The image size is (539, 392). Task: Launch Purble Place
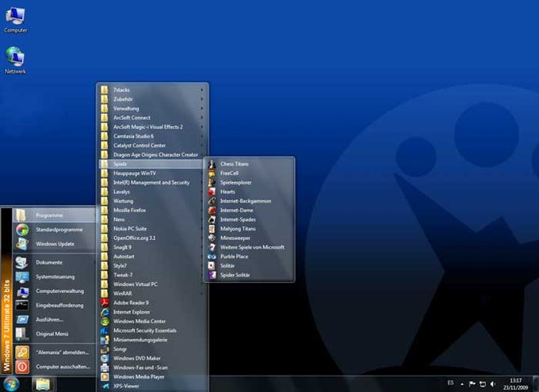pyautogui.click(x=250, y=257)
